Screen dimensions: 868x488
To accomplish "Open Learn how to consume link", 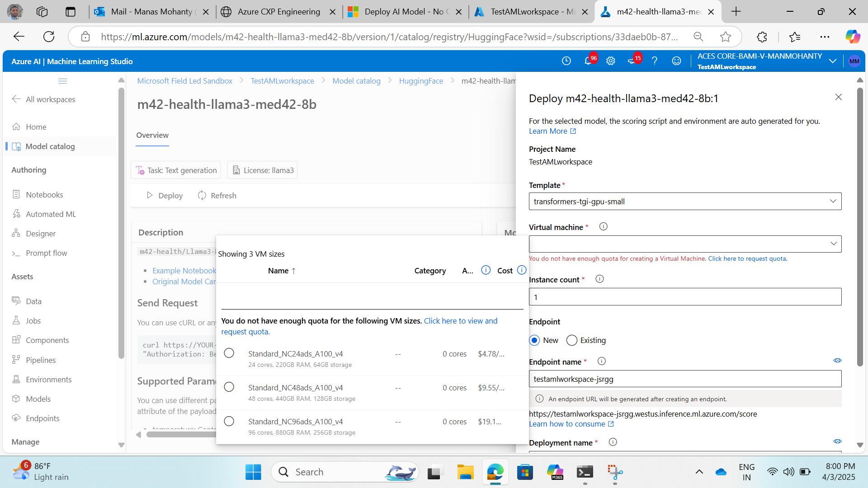I will pyautogui.click(x=571, y=424).
